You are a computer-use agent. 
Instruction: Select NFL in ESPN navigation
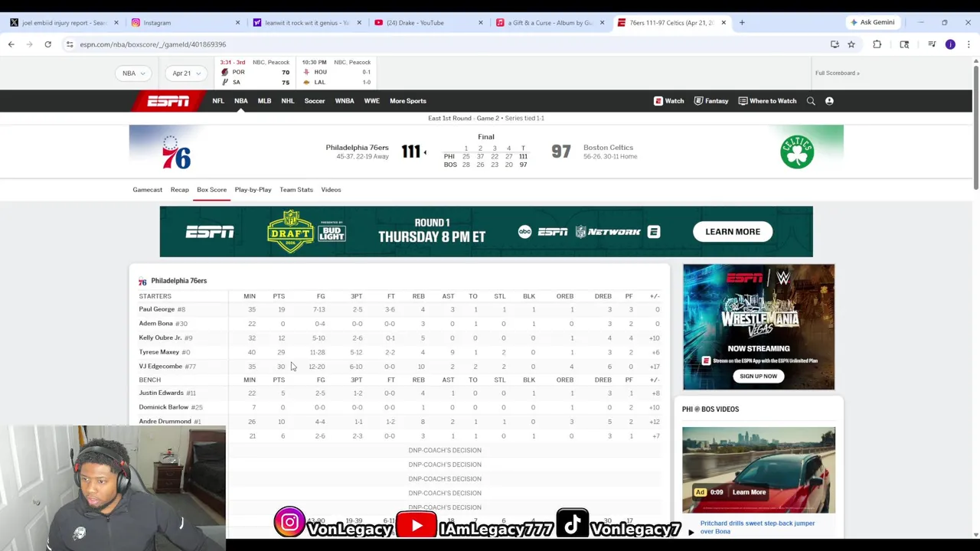click(218, 101)
